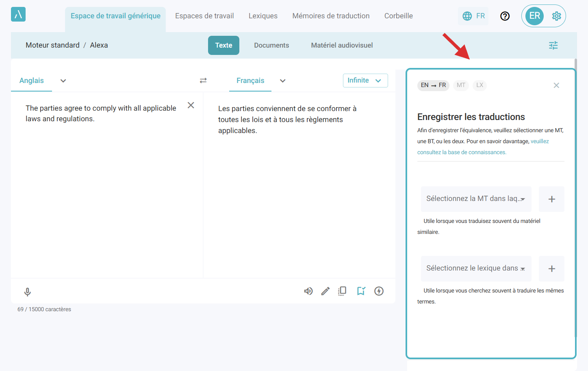
Task: Copy the French translation text
Action: coord(342,291)
